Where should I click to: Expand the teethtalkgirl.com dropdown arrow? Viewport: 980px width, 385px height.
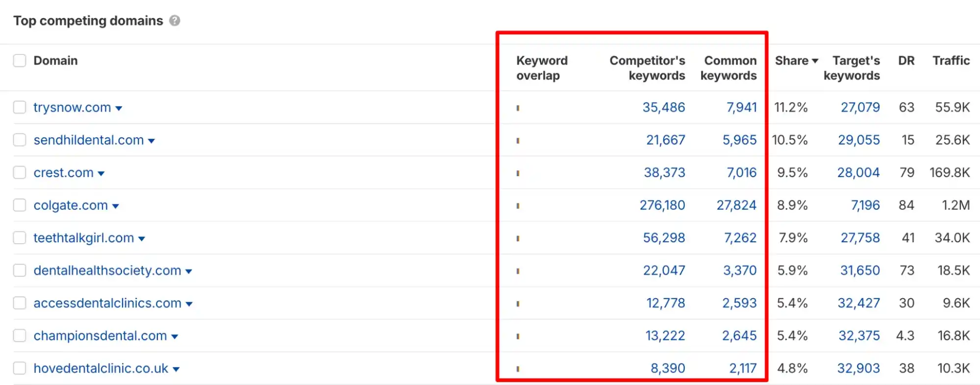[142, 239]
